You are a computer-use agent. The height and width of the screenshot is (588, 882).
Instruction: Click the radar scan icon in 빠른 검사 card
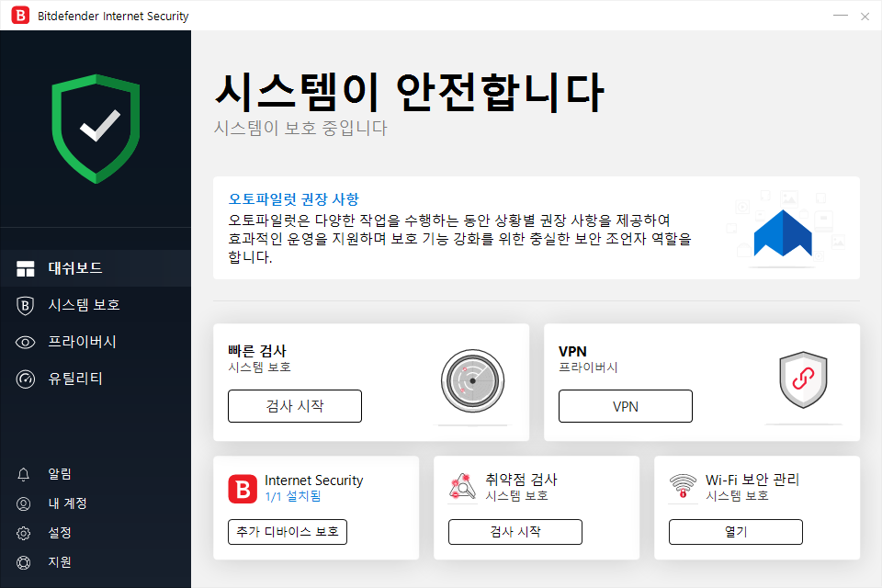click(472, 381)
